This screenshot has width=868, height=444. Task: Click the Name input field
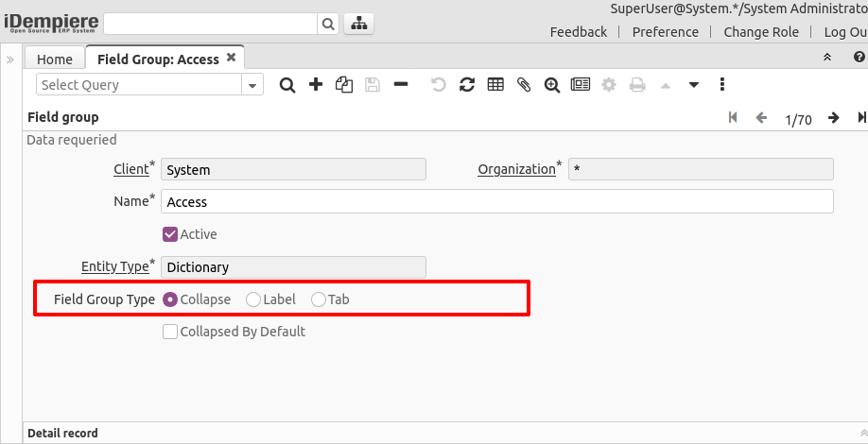(496, 201)
